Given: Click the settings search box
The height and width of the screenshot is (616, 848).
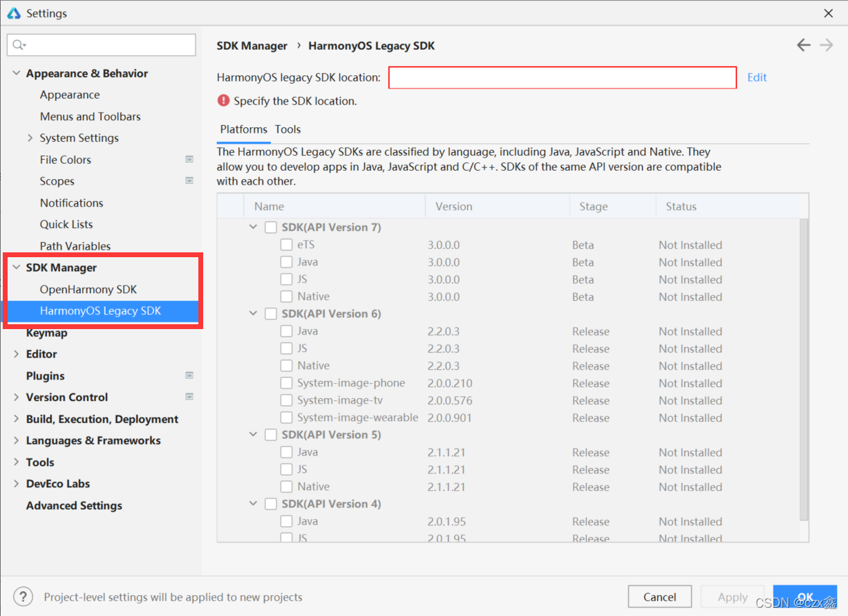Looking at the screenshot, I should pos(102,45).
